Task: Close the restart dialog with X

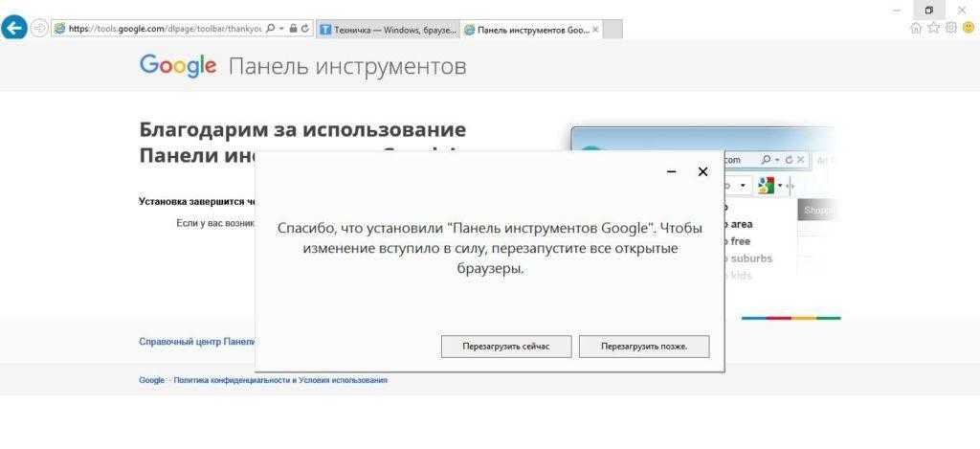Action: (x=702, y=171)
